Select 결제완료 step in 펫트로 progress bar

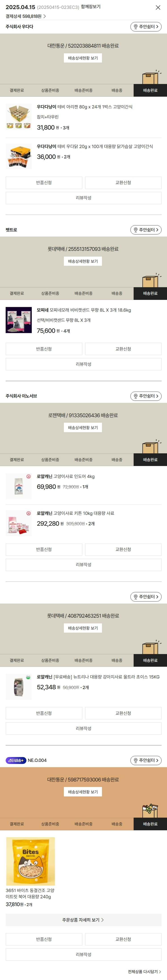pos(17,293)
